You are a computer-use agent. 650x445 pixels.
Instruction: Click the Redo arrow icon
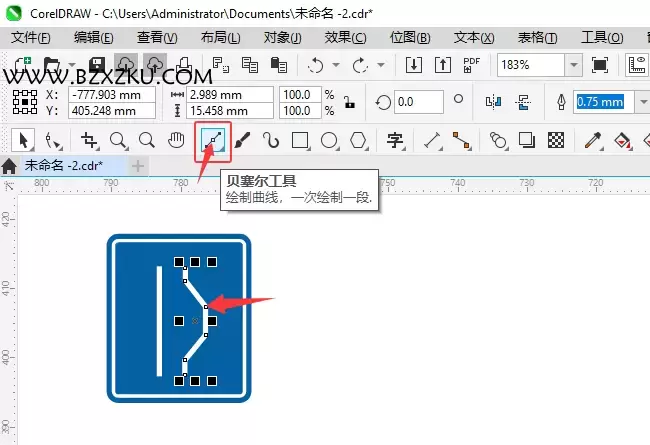pos(360,65)
